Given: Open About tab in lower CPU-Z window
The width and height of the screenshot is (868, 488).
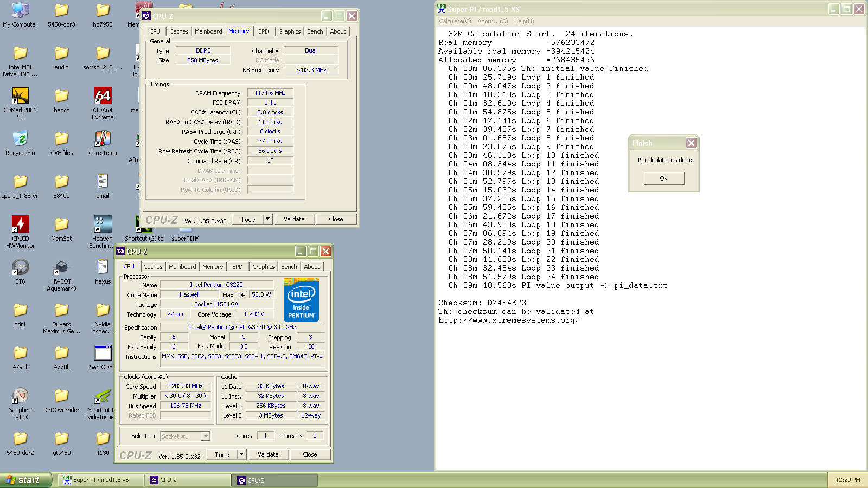Looking at the screenshot, I should point(312,267).
